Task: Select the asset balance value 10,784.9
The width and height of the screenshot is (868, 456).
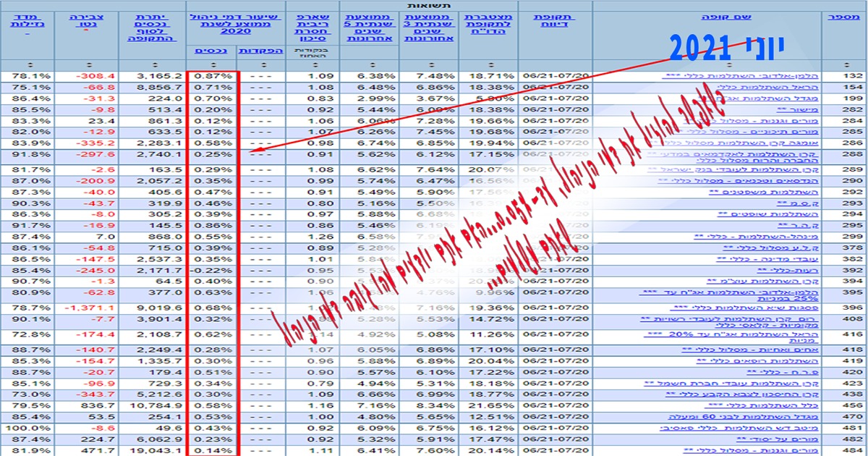Action: [x=152, y=406]
